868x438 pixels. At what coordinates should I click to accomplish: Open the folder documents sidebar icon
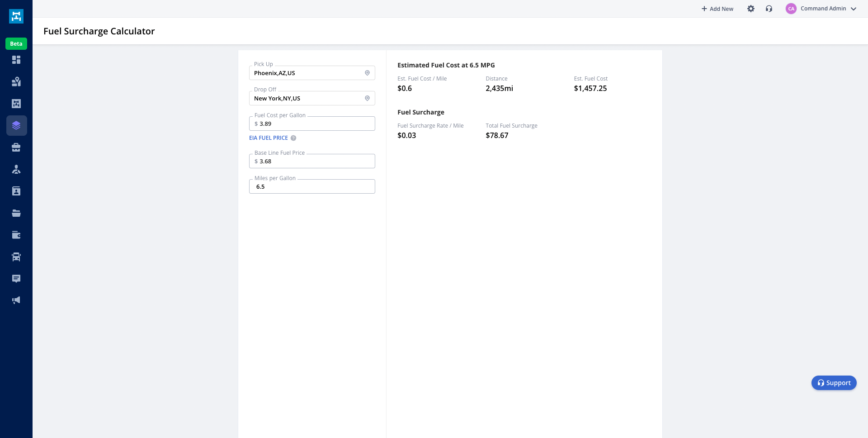tap(16, 213)
